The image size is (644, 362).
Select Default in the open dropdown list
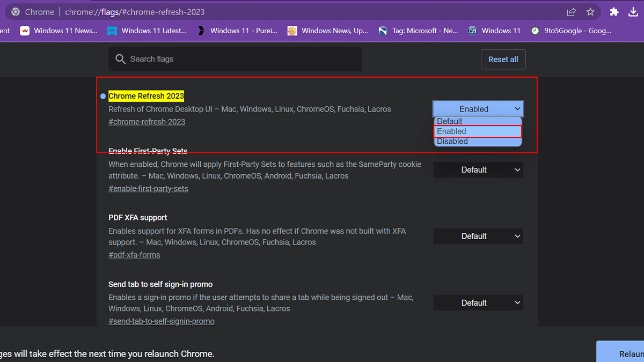(450, 122)
